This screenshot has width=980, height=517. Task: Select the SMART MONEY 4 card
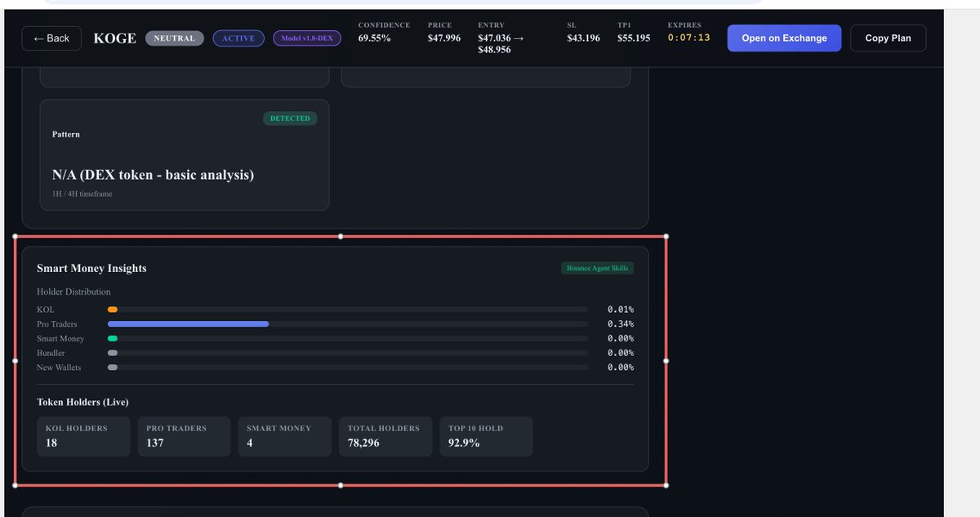click(x=285, y=436)
